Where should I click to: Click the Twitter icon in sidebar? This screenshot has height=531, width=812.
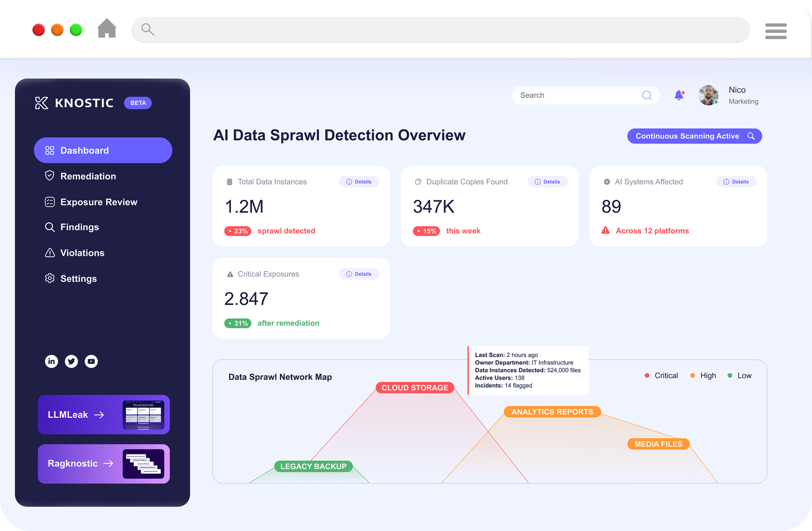click(x=71, y=361)
